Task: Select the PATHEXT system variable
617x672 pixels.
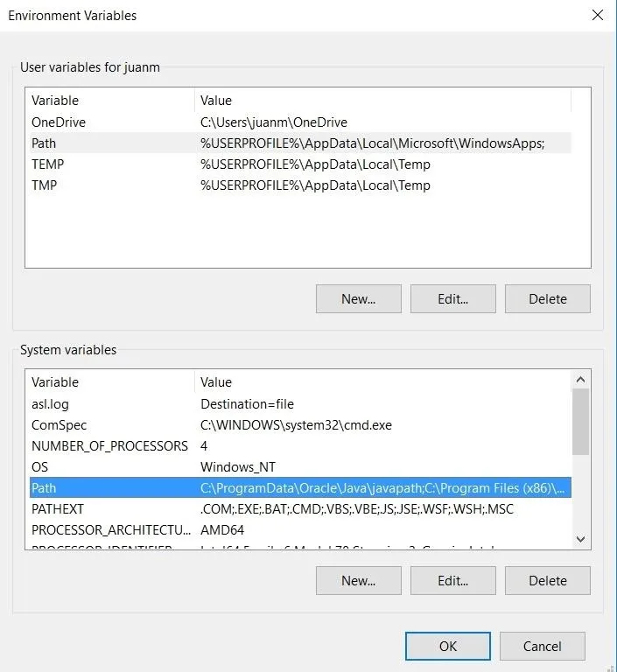Action: pos(300,508)
